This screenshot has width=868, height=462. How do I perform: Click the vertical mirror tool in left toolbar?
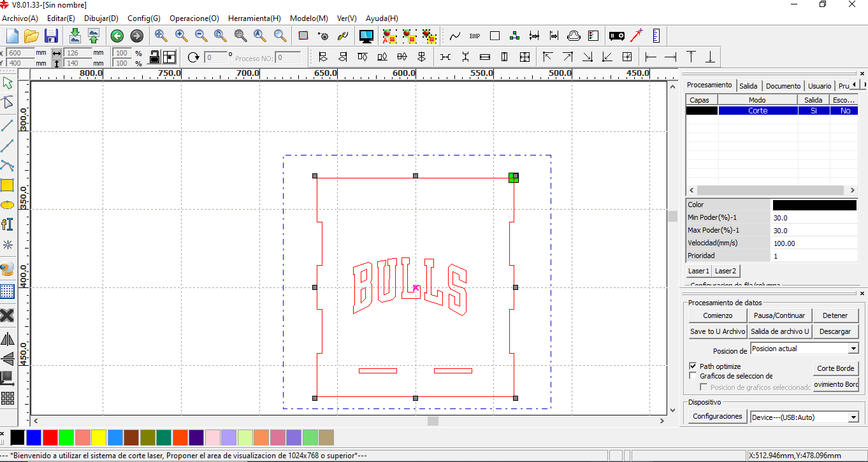point(8,359)
